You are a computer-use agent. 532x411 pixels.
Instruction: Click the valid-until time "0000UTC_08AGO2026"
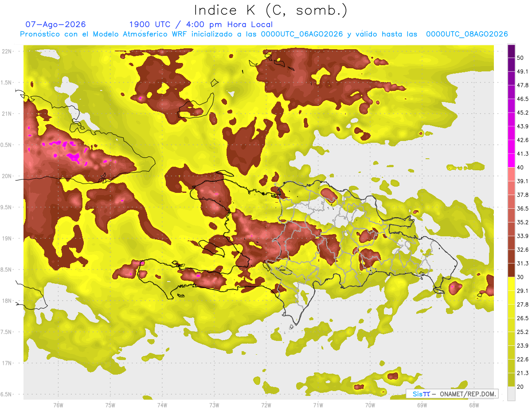click(x=467, y=34)
